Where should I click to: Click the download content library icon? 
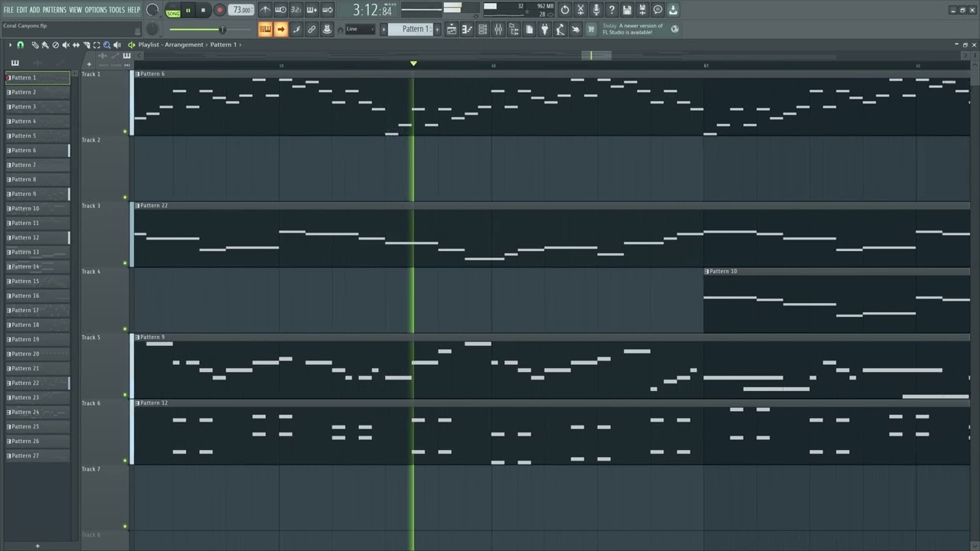pyautogui.click(x=673, y=10)
